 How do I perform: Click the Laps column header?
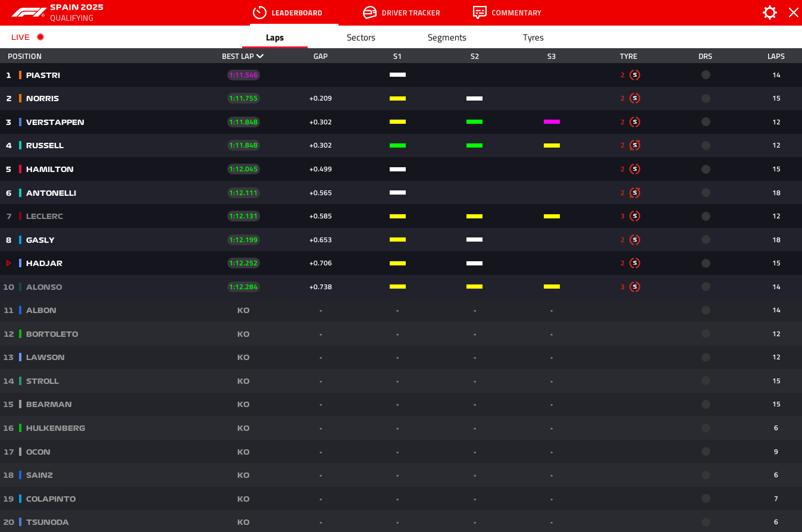[x=776, y=57]
